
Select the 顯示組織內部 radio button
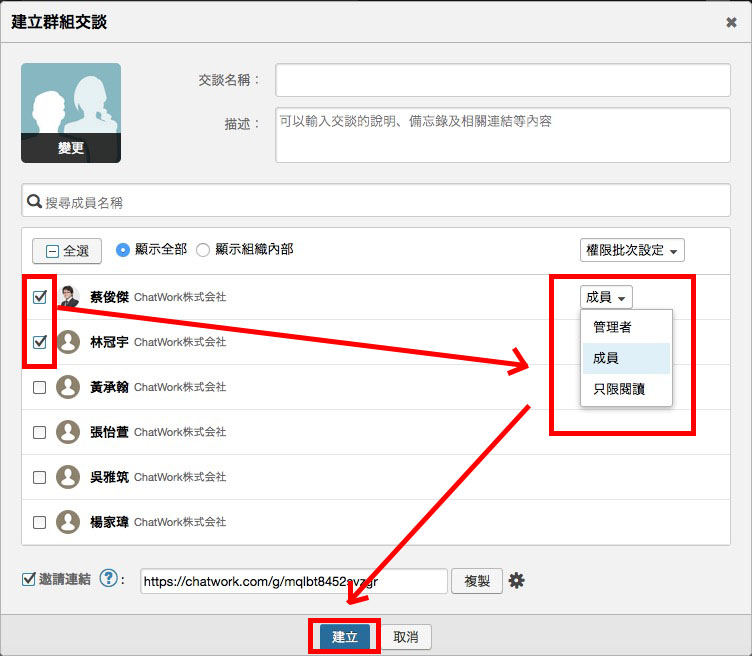pos(203,250)
